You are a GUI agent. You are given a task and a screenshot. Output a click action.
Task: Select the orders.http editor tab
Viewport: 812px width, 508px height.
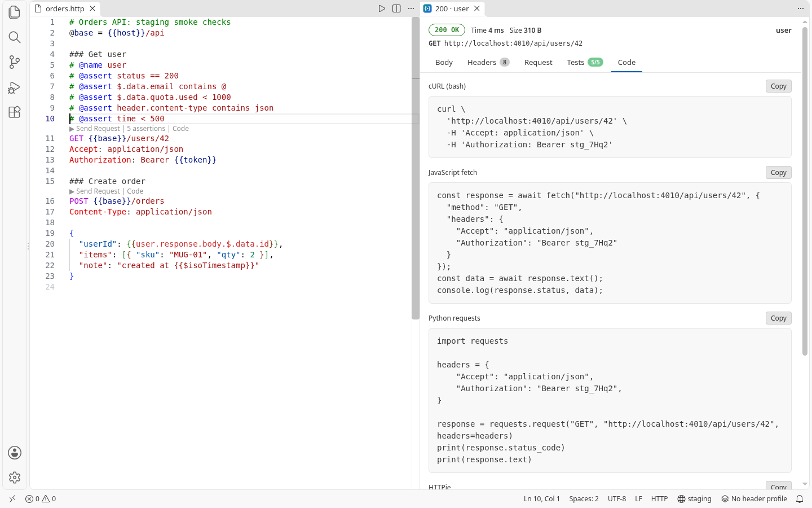[x=64, y=8]
